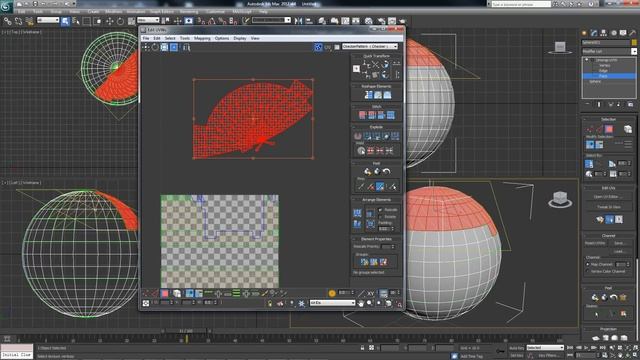Open All IDs dropdown in UV editor bottom bar

(333, 303)
